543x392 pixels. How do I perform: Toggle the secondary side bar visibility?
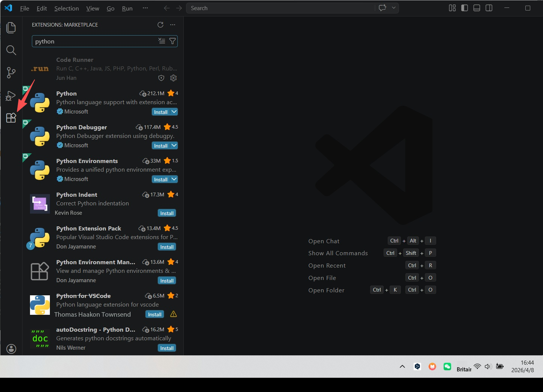tap(489, 8)
